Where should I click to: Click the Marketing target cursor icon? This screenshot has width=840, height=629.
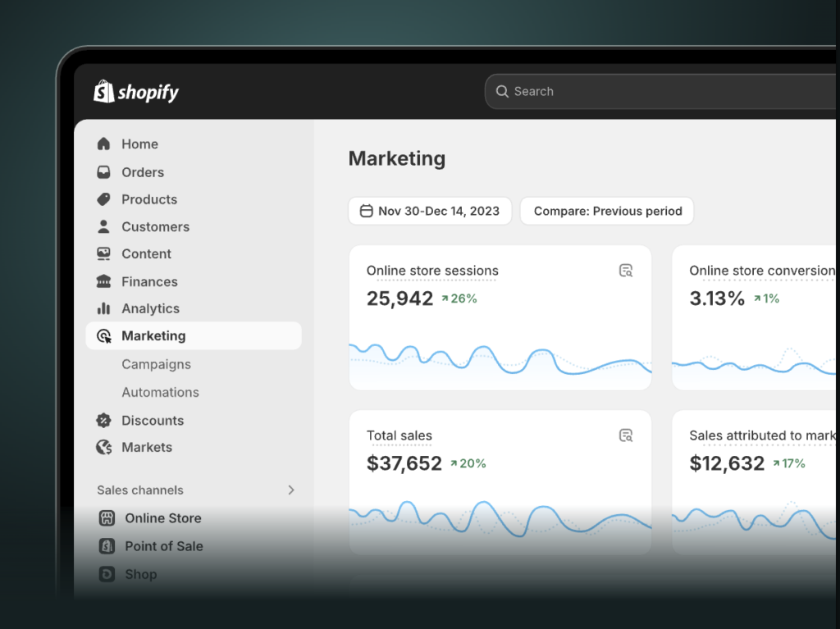104,336
